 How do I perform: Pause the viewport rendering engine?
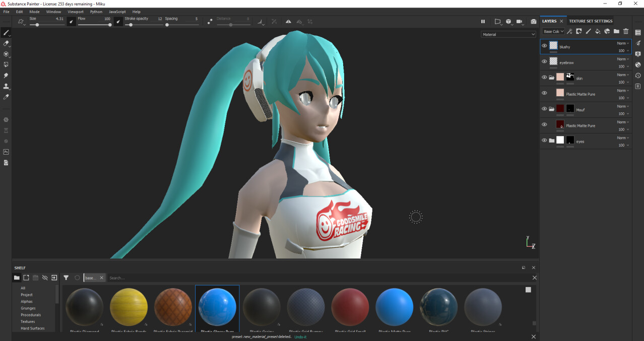[x=483, y=22]
